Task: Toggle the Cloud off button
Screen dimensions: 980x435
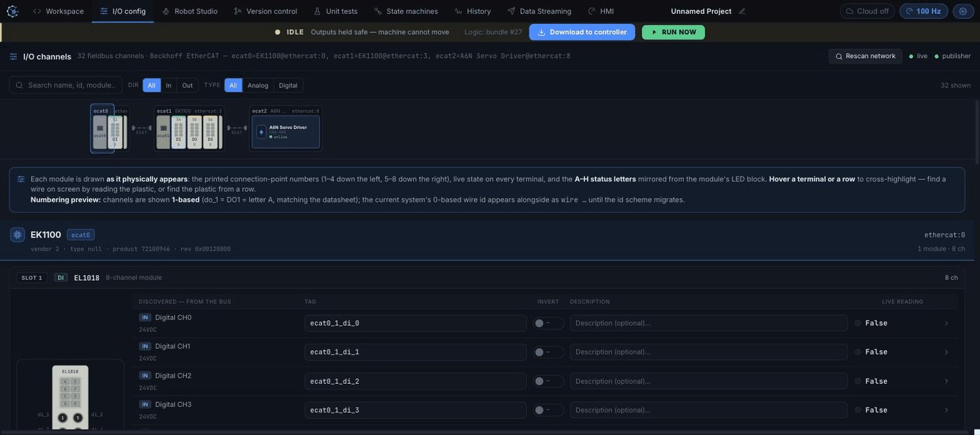Action: [867, 11]
